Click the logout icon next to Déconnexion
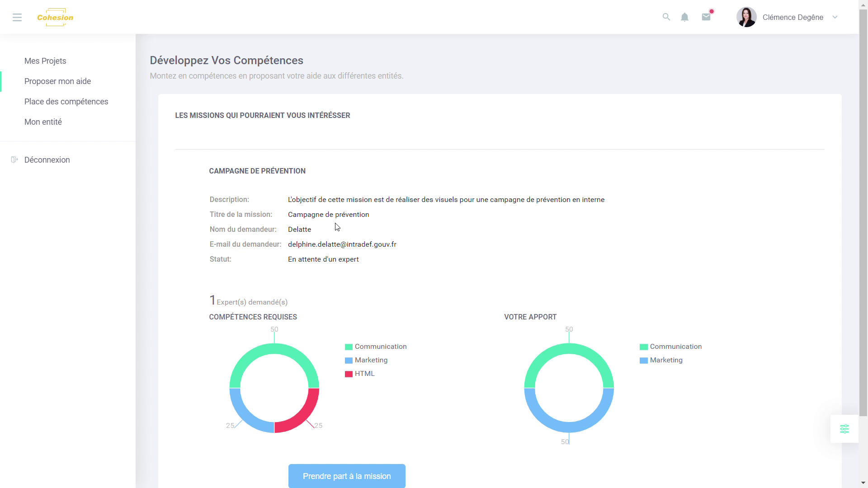868x488 pixels. tap(14, 160)
